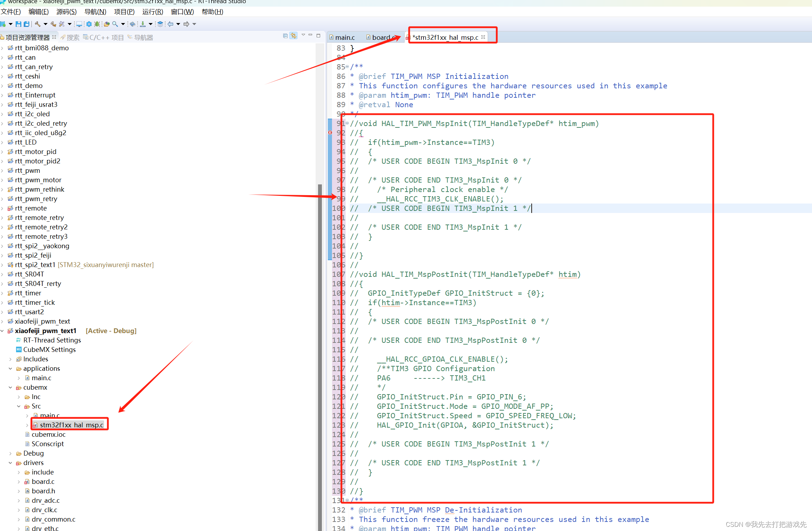Open the 项目(P) menu

click(124, 12)
